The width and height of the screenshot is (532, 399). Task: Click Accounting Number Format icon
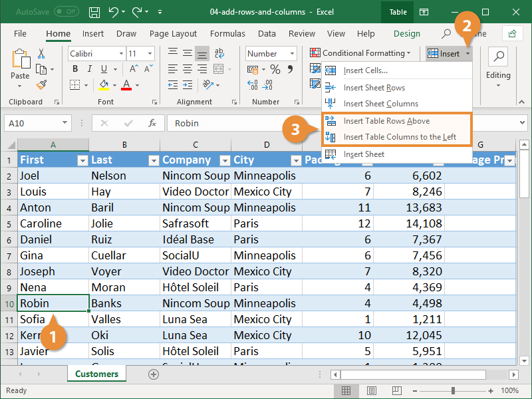(x=253, y=70)
